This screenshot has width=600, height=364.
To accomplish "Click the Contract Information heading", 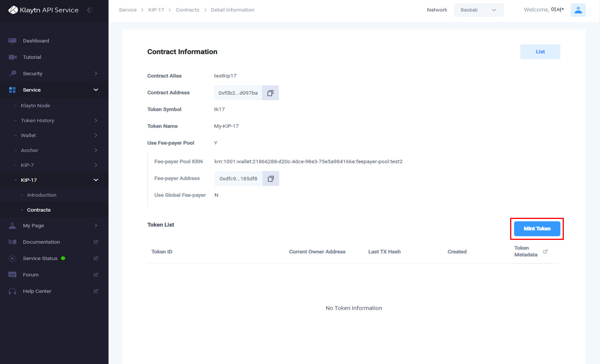I will pos(182,52).
